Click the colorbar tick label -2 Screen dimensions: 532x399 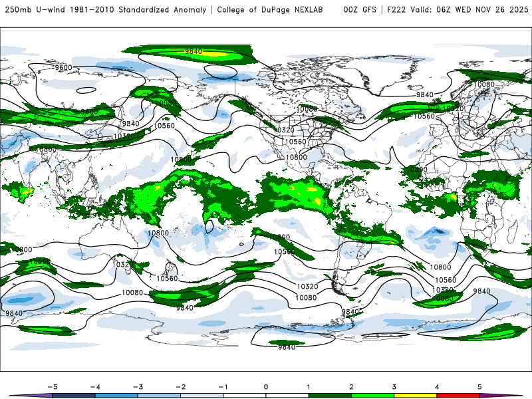pyautogui.click(x=180, y=387)
